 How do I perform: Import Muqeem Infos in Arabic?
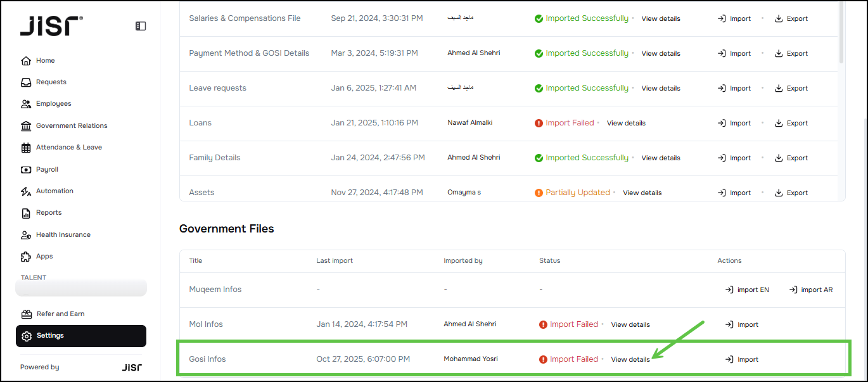coord(811,290)
